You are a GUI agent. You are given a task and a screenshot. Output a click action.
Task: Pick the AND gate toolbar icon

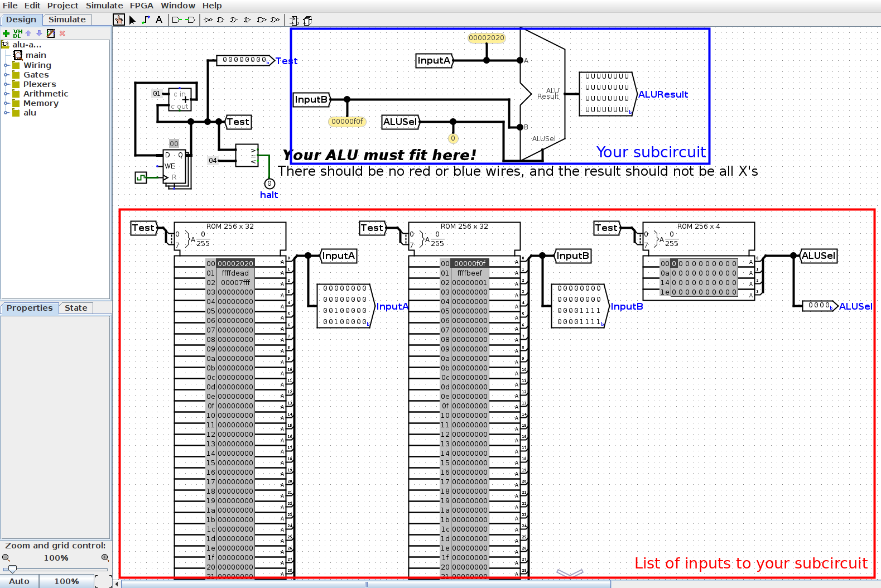pos(221,20)
